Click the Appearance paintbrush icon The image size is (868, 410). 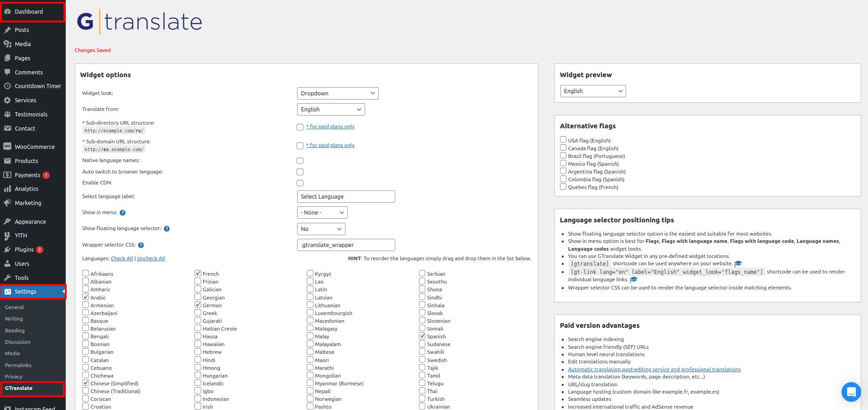click(7, 221)
